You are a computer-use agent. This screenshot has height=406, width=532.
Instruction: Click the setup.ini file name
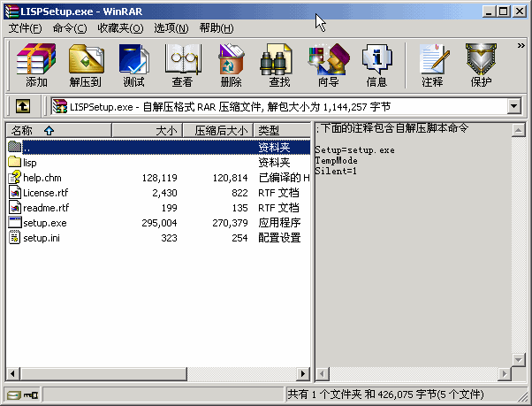pyautogui.click(x=42, y=238)
